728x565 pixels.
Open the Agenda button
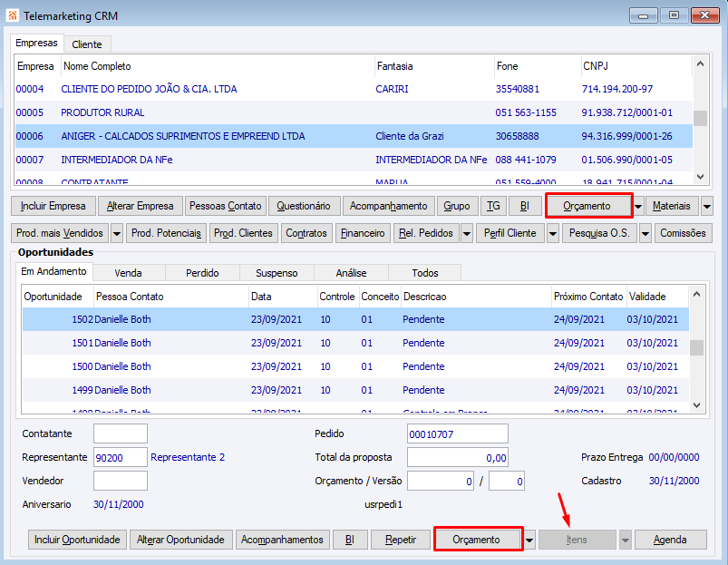(670, 540)
